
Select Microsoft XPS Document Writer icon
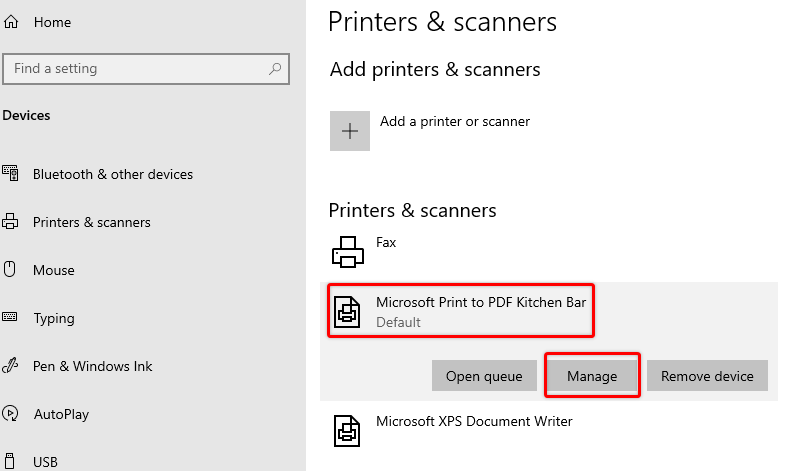point(347,431)
